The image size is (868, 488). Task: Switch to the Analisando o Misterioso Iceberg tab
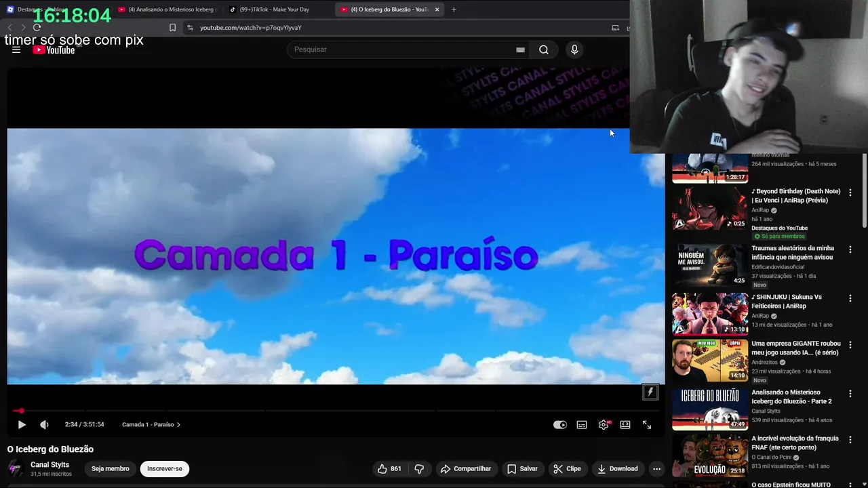pos(167,9)
